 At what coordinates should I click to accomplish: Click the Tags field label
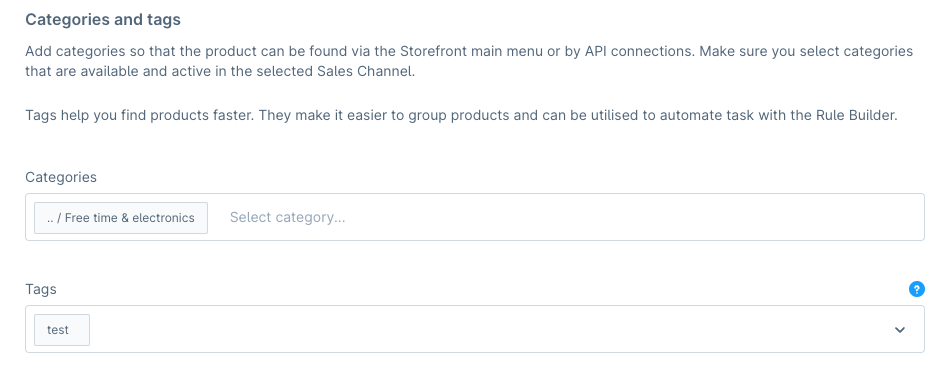pos(41,289)
